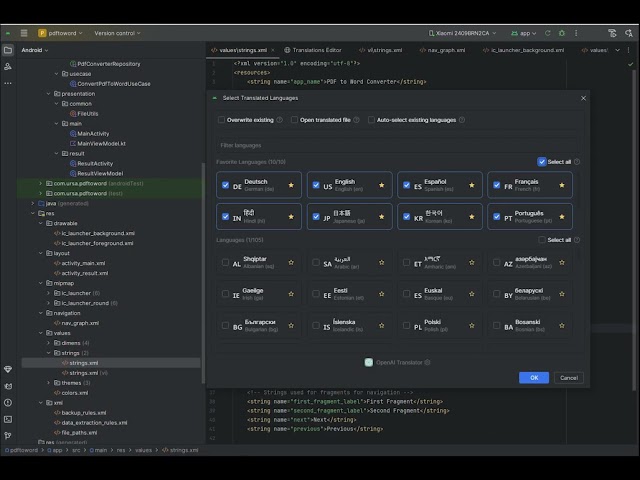Expand the java (generated) folder

click(x=33, y=203)
